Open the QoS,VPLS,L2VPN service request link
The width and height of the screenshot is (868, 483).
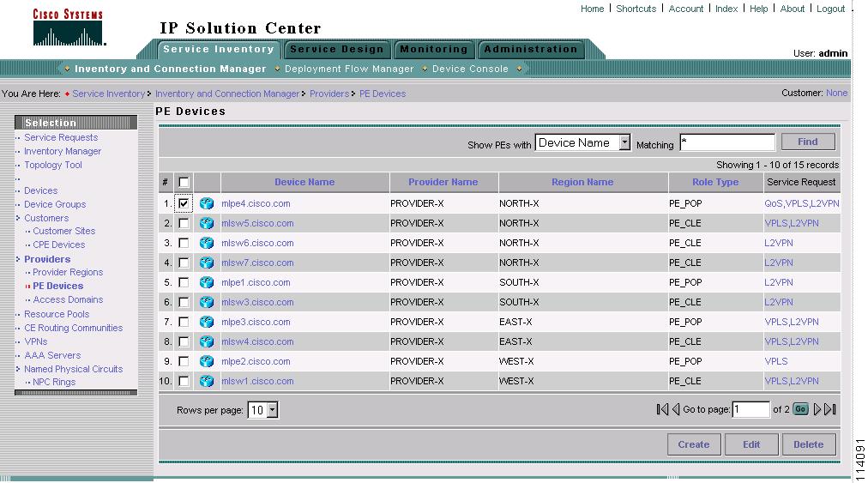point(802,203)
